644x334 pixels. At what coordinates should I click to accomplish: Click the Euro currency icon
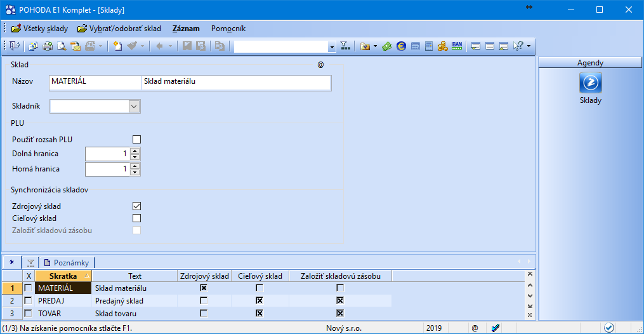point(401,46)
